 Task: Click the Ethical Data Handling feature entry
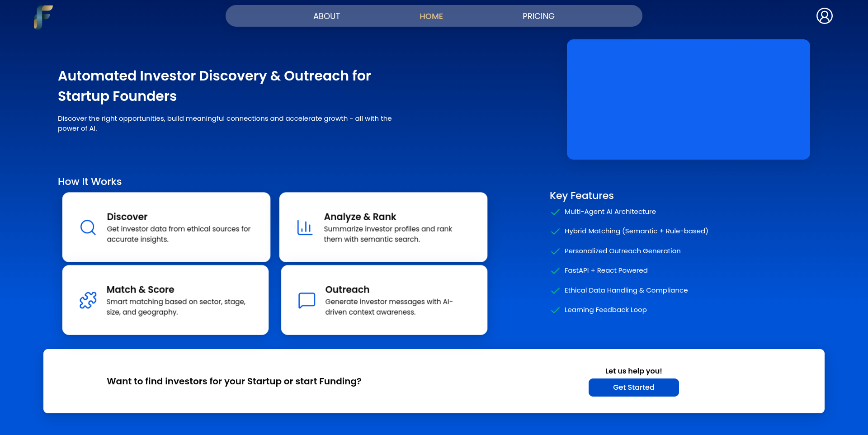[626, 290]
